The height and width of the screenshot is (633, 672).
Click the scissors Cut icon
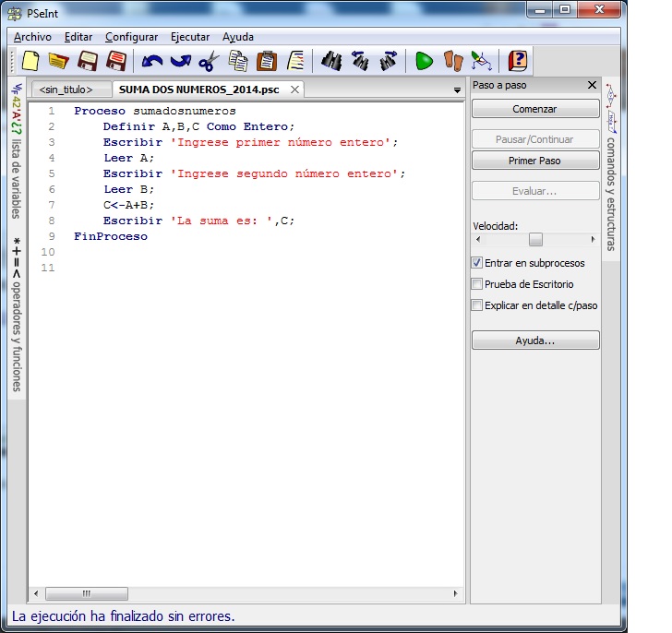click(209, 62)
